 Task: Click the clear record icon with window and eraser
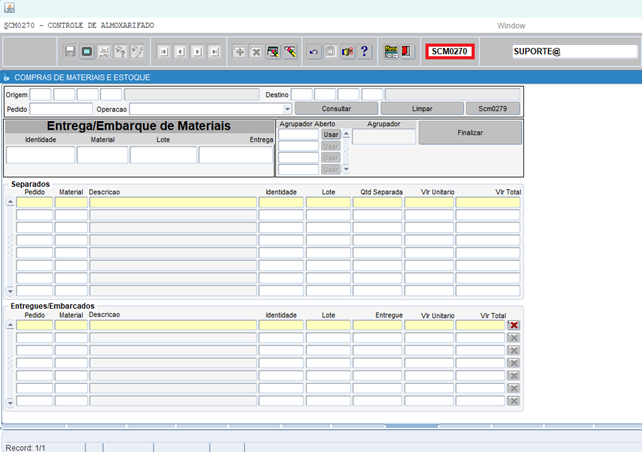click(273, 52)
